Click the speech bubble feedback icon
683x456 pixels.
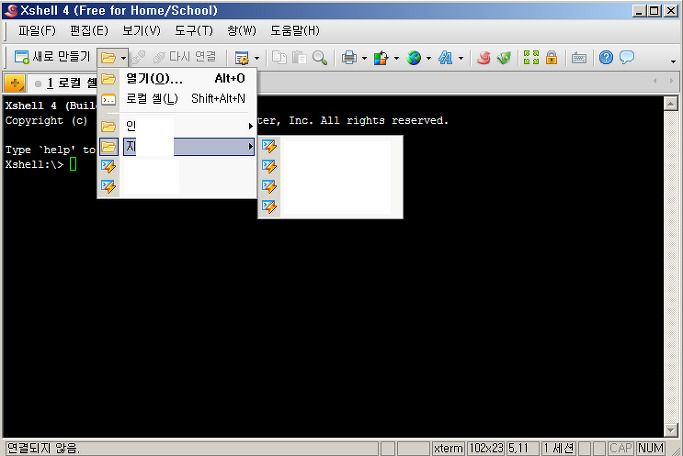click(627, 57)
